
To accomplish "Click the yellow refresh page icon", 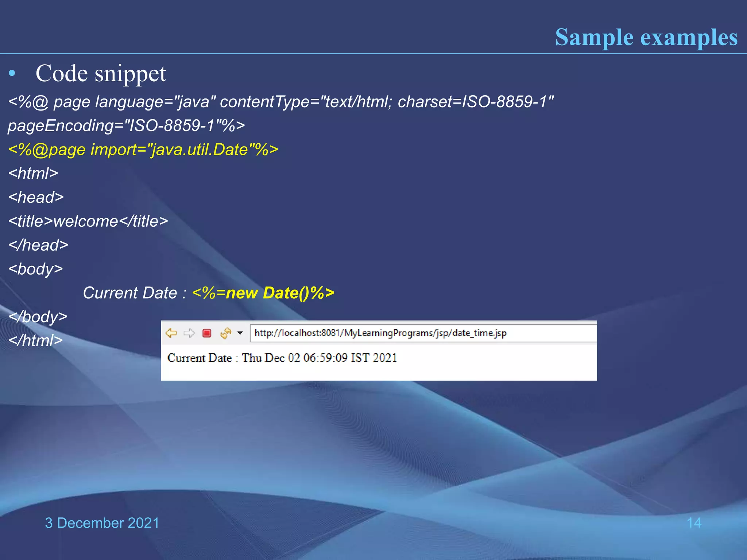I will click(x=226, y=333).
